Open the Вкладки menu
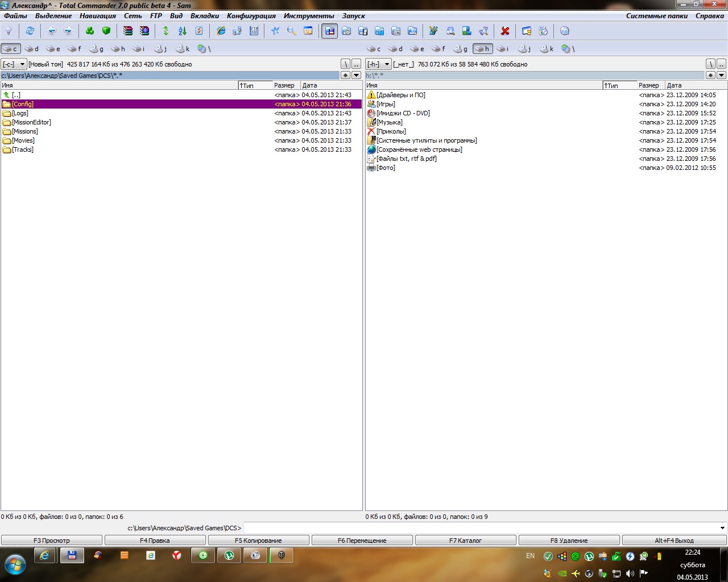The image size is (728, 582). point(205,16)
